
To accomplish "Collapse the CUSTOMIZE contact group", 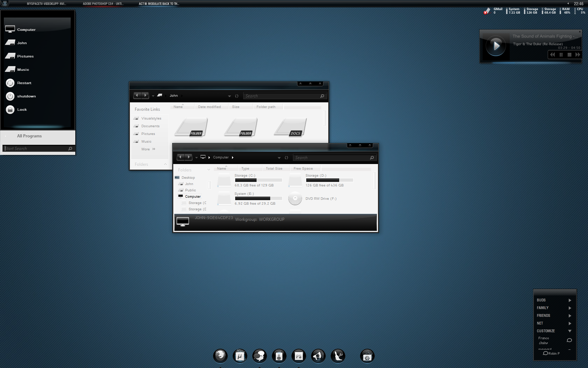I will click(x=570, y=331).
